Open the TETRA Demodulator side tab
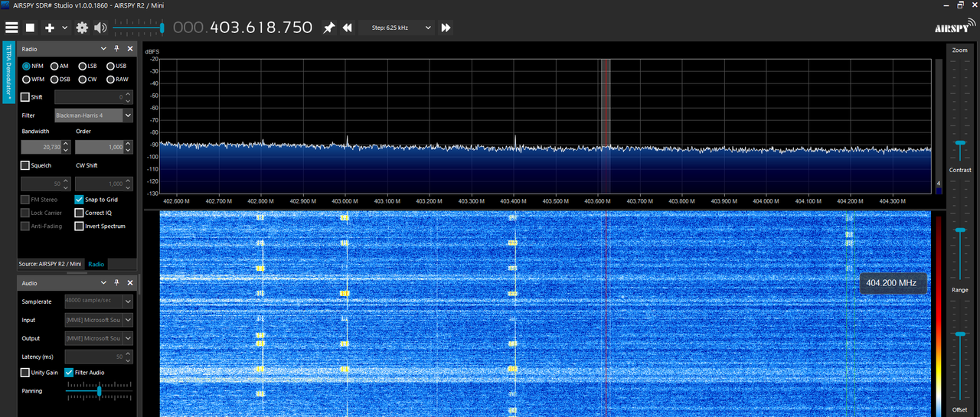980x417 pixels. [8, 73]
